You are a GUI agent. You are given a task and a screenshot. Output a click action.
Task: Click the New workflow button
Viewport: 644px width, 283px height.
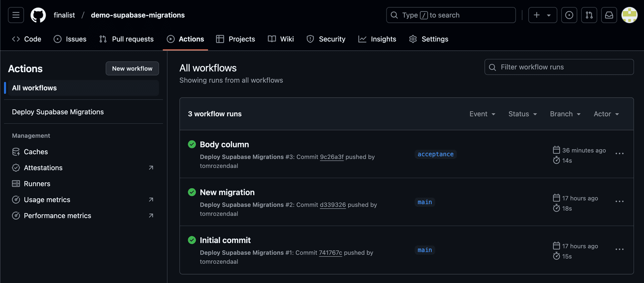point(132,68)
